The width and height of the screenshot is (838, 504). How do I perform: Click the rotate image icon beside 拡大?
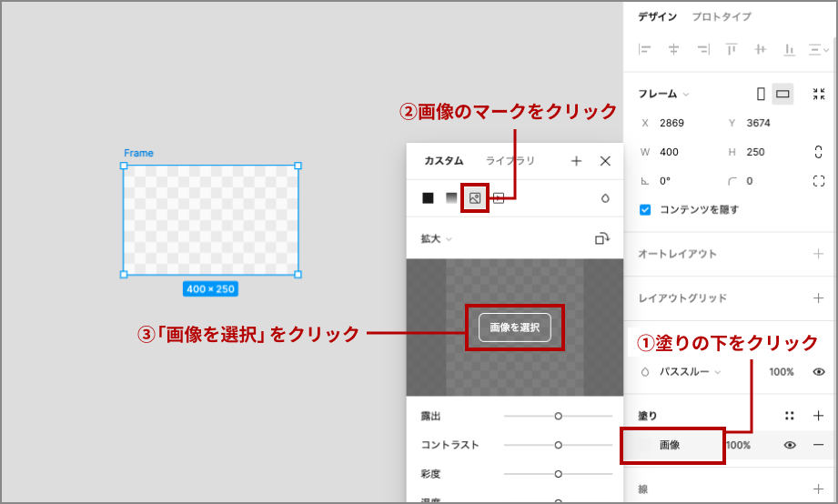(x=601, y=238)
